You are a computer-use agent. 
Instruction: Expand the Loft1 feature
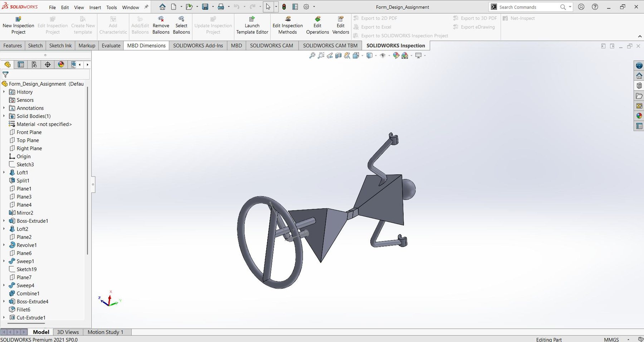4,173
